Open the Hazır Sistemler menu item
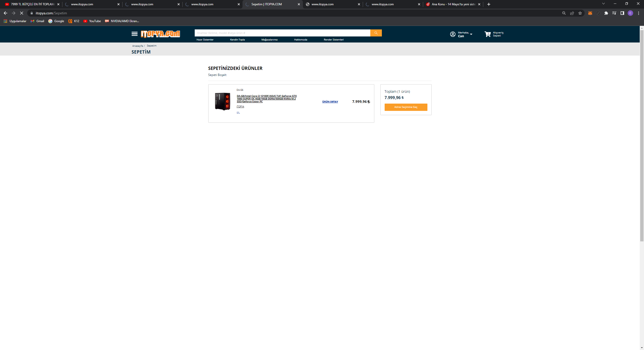This screenshot has width=644, height=350. pyautogui.click(x=205, y=39)
